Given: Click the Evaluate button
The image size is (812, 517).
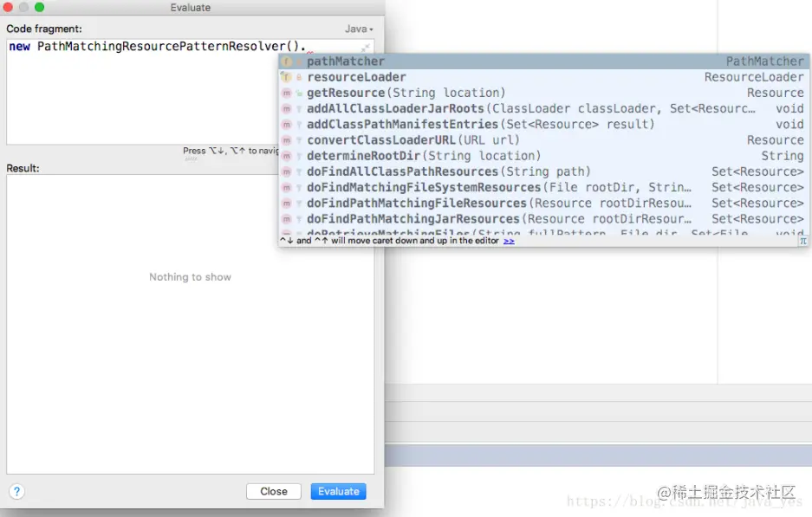Looking at the screenshot, I should click(x=338, y=491).
